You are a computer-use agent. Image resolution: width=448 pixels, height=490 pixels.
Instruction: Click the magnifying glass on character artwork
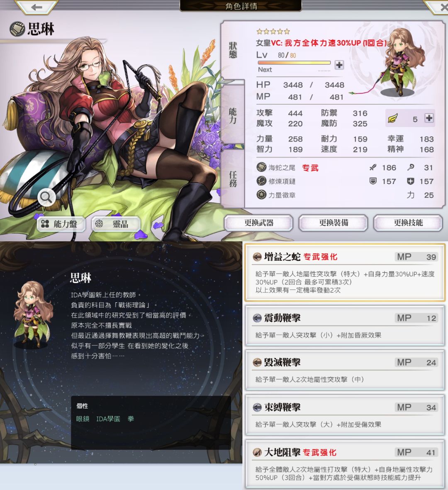[x=47, y=197]
